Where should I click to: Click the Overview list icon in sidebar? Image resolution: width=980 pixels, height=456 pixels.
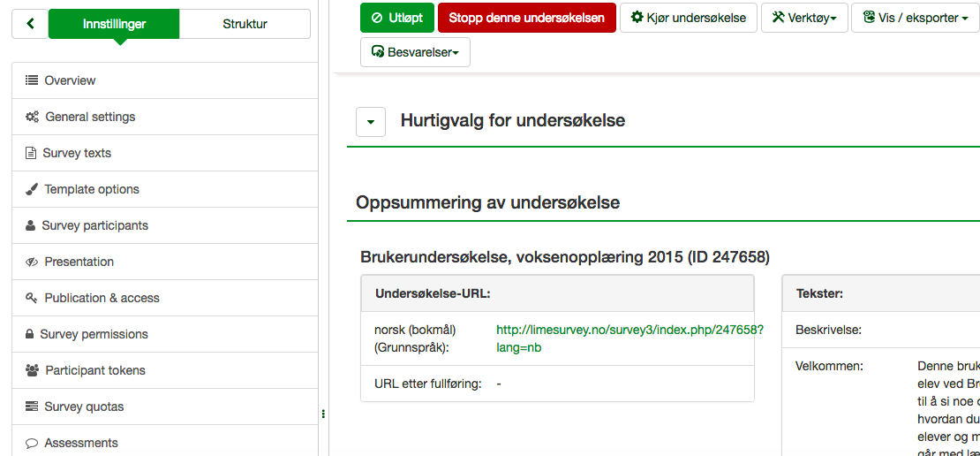coord(32,80)
